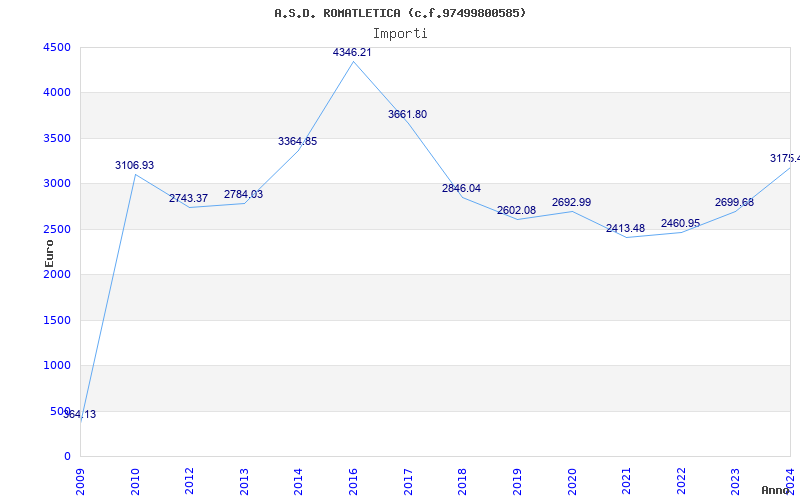The height and width of the screenshot is (500, 800).
Task: Click the 4500 y-axis tick label
Action: [x=56, y=47]
